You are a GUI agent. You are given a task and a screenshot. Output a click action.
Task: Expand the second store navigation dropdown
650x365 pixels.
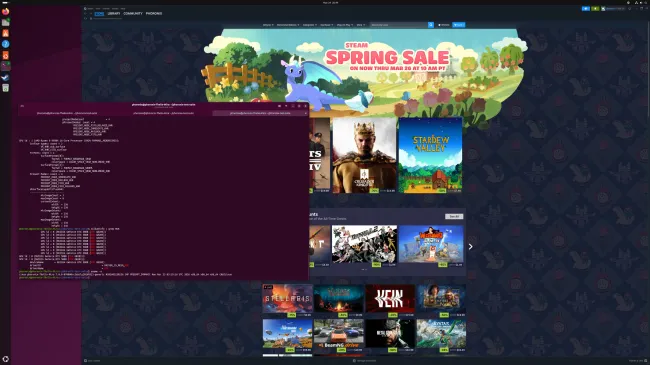click(288, 25)
